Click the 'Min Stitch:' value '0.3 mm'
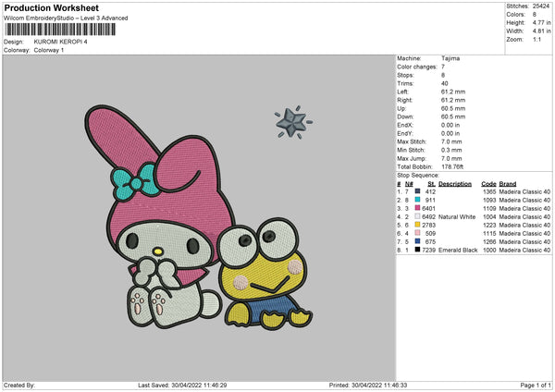The image size is (555, 392). (x=451, y=150)
